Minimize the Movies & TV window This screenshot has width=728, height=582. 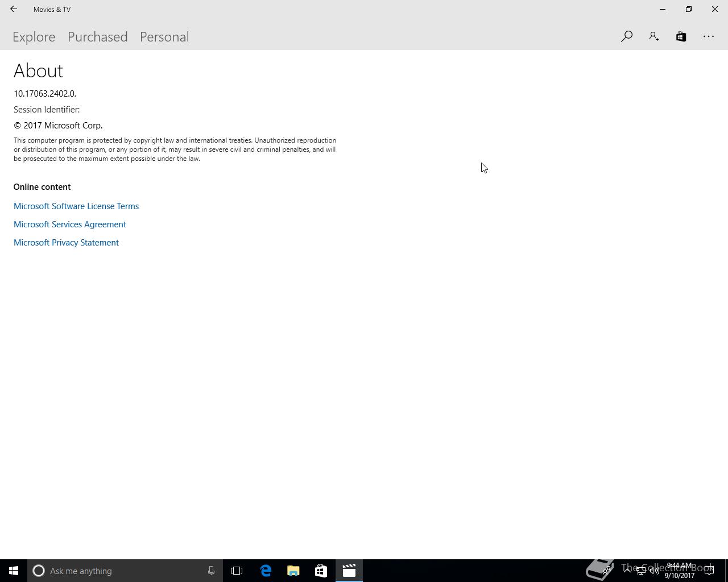click(x=663, y=9)
